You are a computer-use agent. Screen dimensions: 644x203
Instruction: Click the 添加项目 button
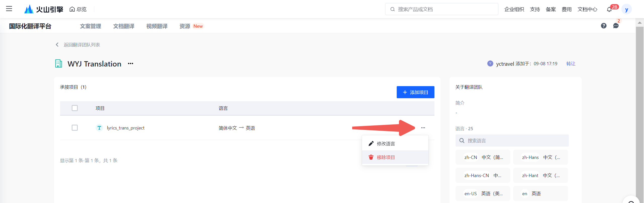(x=415, y=92)
